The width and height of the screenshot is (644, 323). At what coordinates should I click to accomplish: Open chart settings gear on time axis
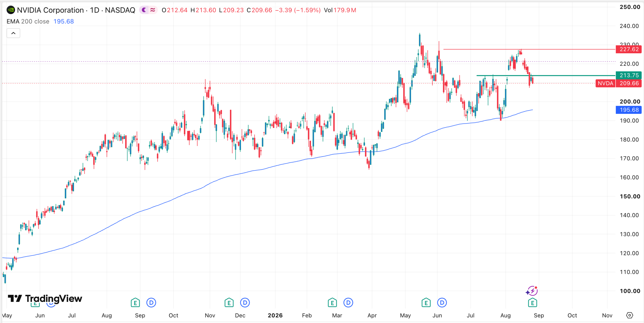(x=629, y=315)
